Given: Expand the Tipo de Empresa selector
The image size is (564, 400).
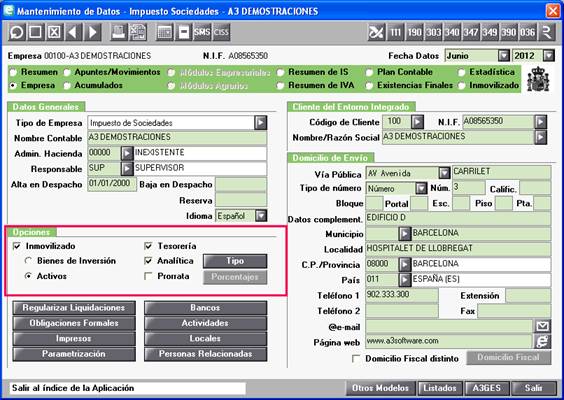Looking at the screenshot, I should pos(260,123).
